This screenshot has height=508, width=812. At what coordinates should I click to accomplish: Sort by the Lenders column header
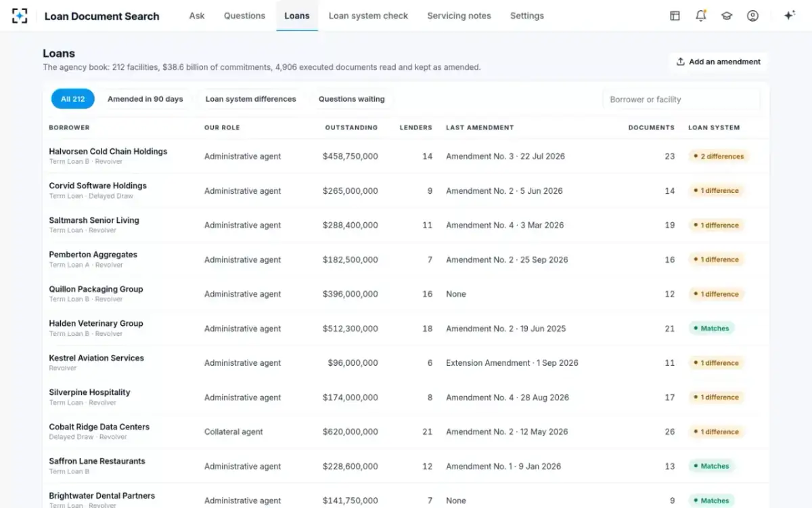pos(416,127)
